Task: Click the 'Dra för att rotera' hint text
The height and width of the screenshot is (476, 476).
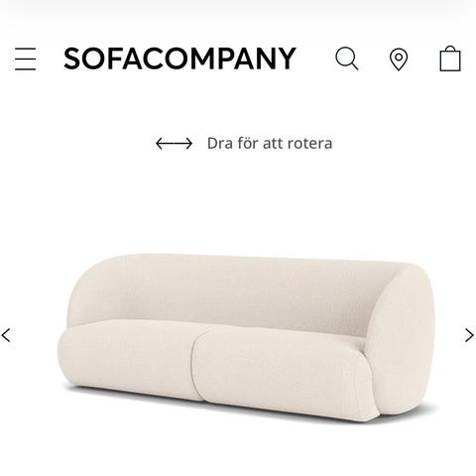Action: pos(270,144)
